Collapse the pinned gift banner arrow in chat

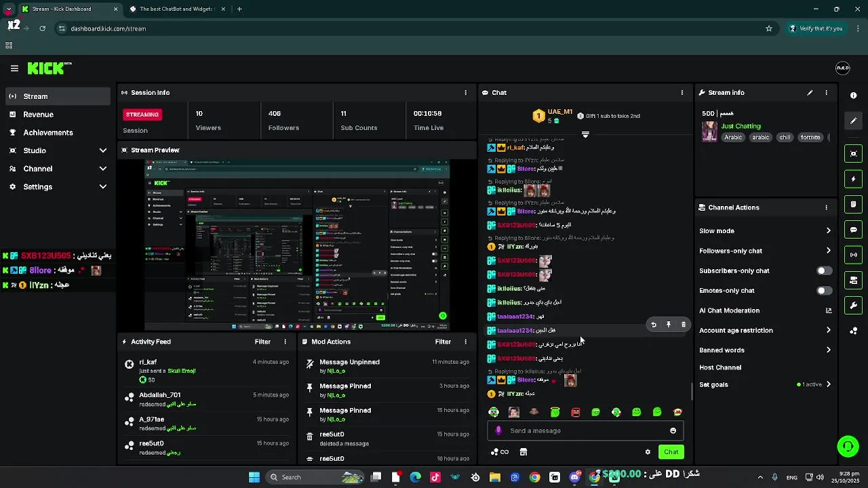(x=585, y=134)
